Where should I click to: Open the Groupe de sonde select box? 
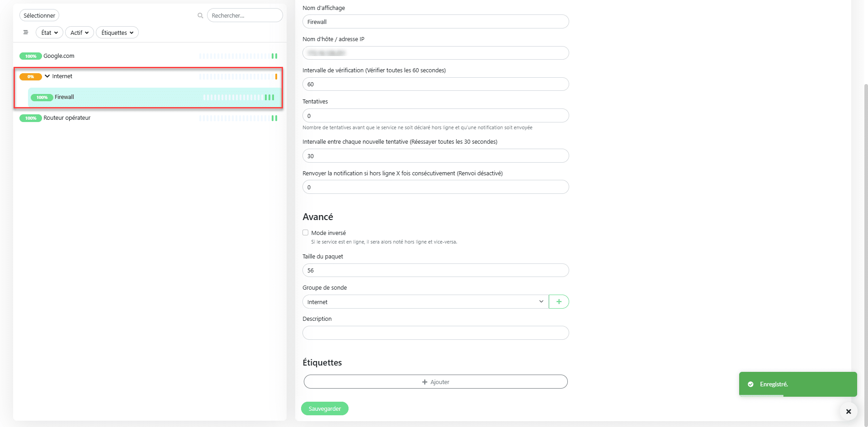point(425,302)
